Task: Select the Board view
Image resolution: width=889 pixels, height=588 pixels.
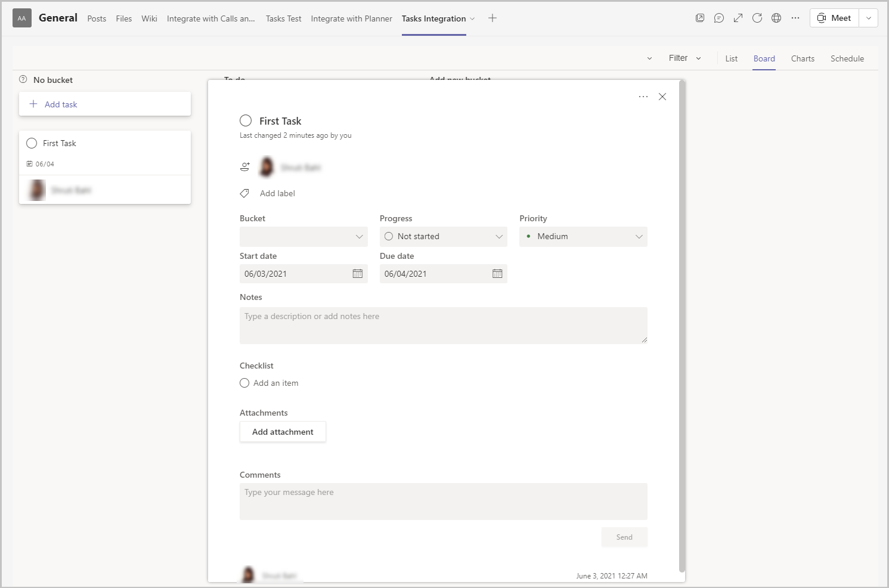Action: pos(764,58)
